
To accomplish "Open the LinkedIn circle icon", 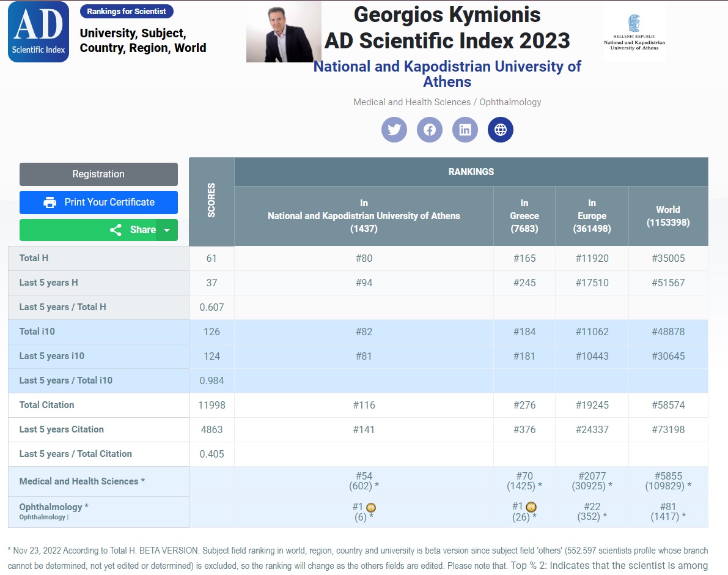I will pyautogui.click(x=465, y=130).
